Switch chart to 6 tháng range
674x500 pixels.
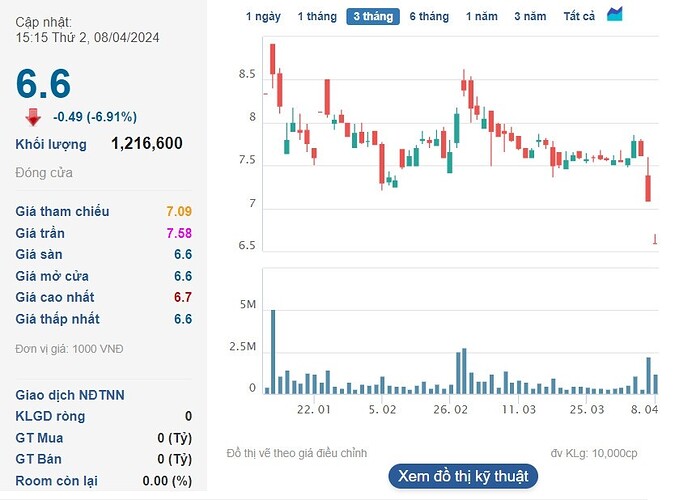click(x=429, y=16)
